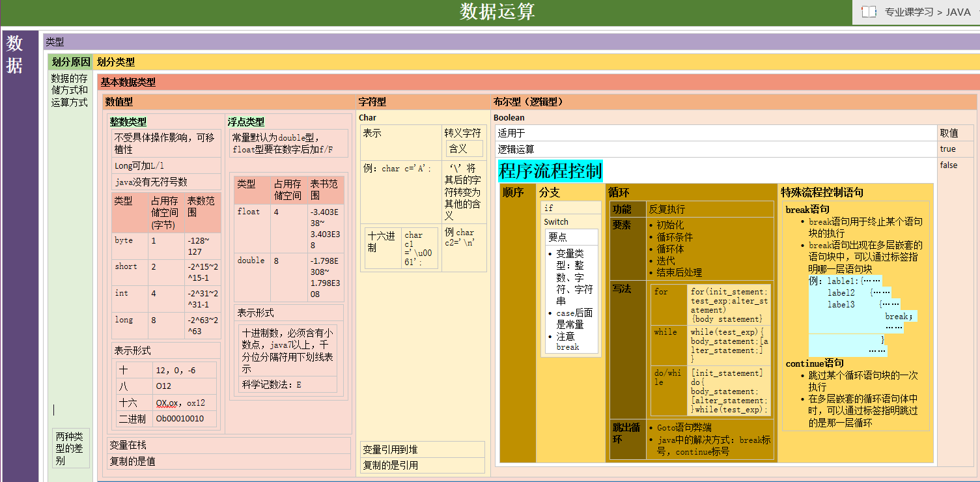Select the 浮点类型 subheading
980x482 pixels.
(x=246, y=121)
